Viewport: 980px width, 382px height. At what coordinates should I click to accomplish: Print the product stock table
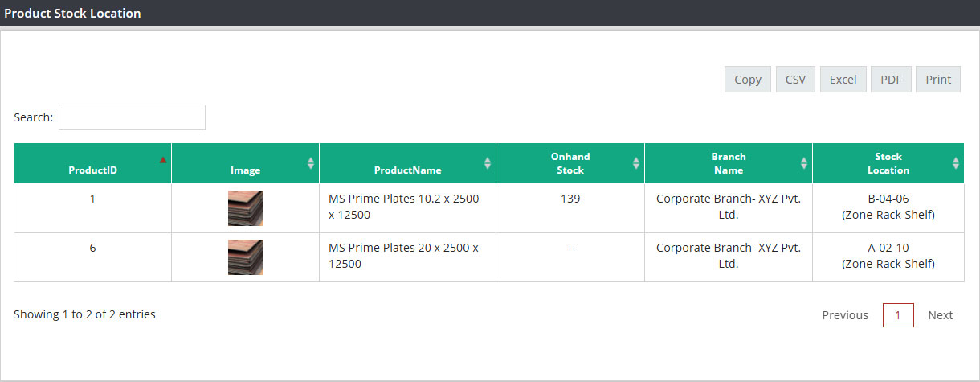pos(938,80)
